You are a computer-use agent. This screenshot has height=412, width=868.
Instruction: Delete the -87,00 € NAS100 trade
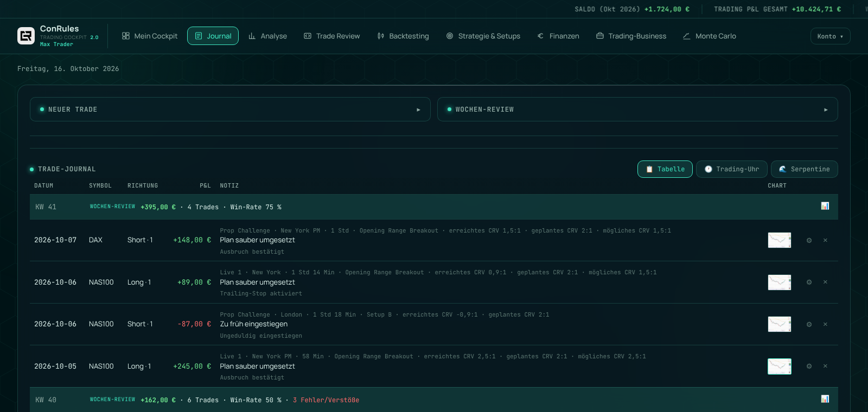click(825, 324)
